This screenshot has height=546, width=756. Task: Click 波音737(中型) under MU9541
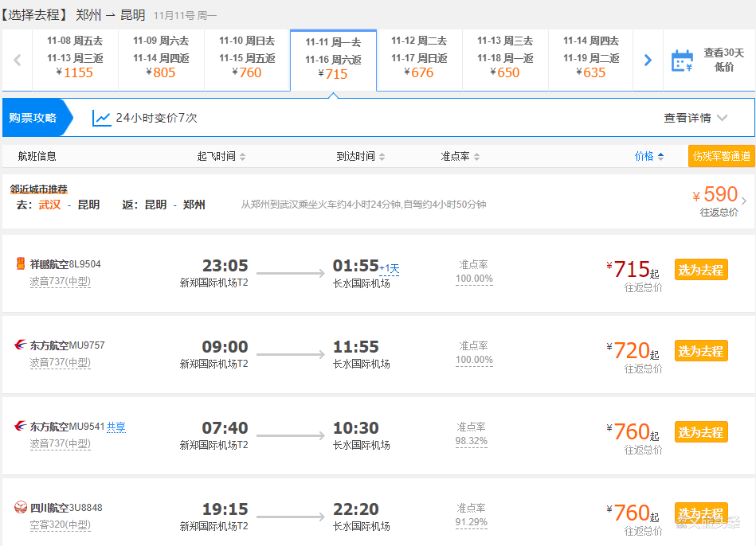point(61,443)
